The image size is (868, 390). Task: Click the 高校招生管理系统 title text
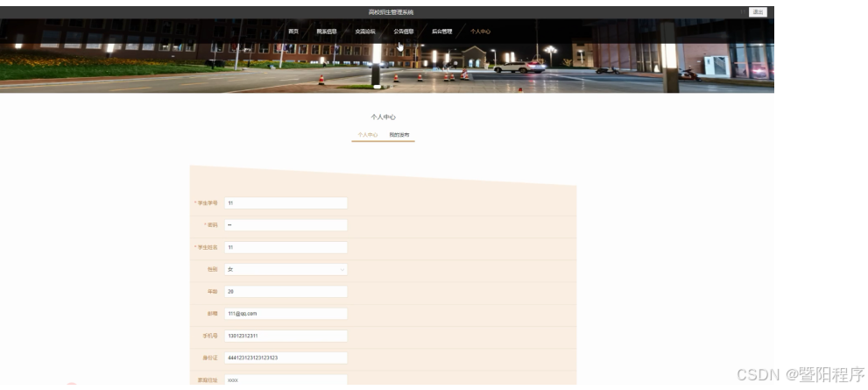point(391,12)
